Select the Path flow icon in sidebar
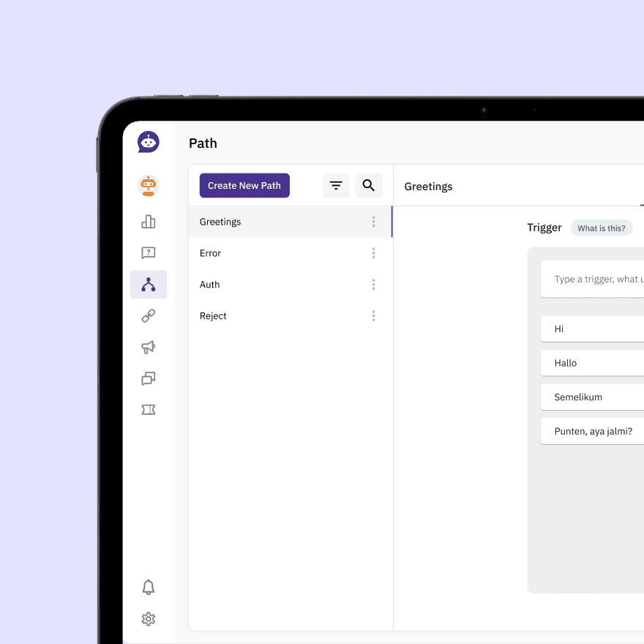The height and width of the screenshot is (644, 644). (149, 284)
